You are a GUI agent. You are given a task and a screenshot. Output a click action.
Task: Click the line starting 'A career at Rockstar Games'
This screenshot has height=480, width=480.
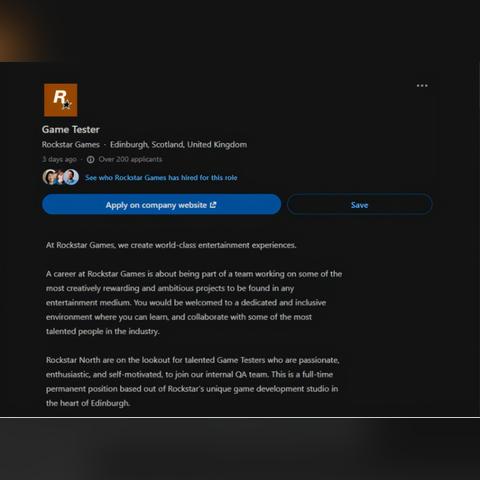point(194,274)
